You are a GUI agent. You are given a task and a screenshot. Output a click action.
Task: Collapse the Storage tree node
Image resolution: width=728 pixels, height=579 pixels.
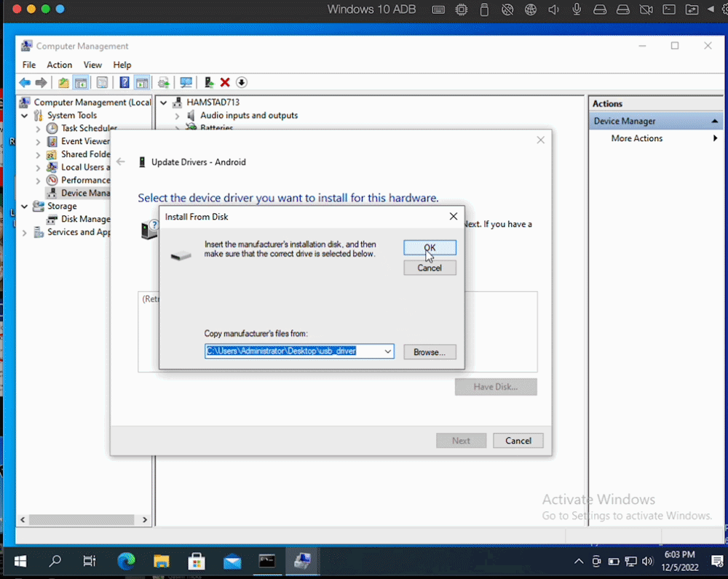(x=25, y=207)
